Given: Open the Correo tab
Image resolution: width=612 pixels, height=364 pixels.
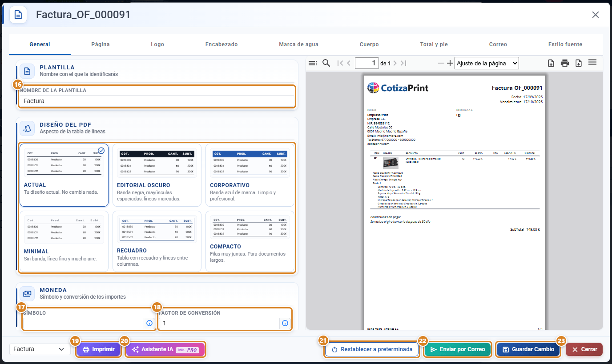Looking at the screenshot, I should pyautogui.click(x=498, y=44).
